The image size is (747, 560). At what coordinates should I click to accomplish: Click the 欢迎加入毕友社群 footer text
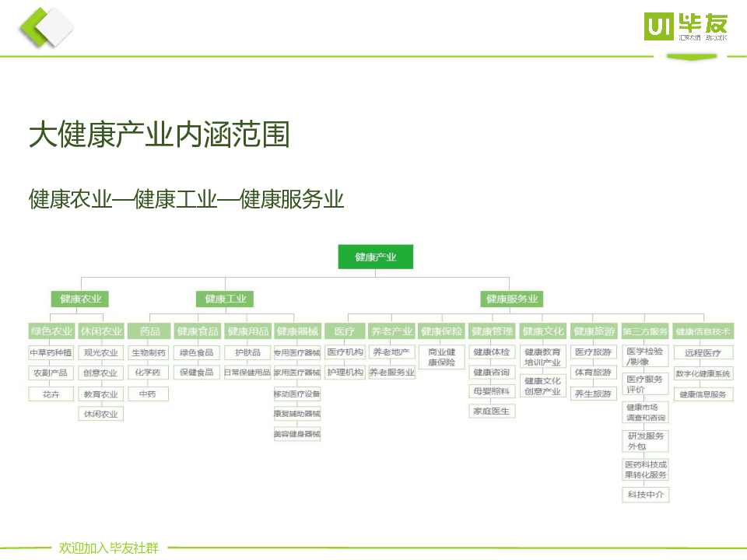click(108, 548)
